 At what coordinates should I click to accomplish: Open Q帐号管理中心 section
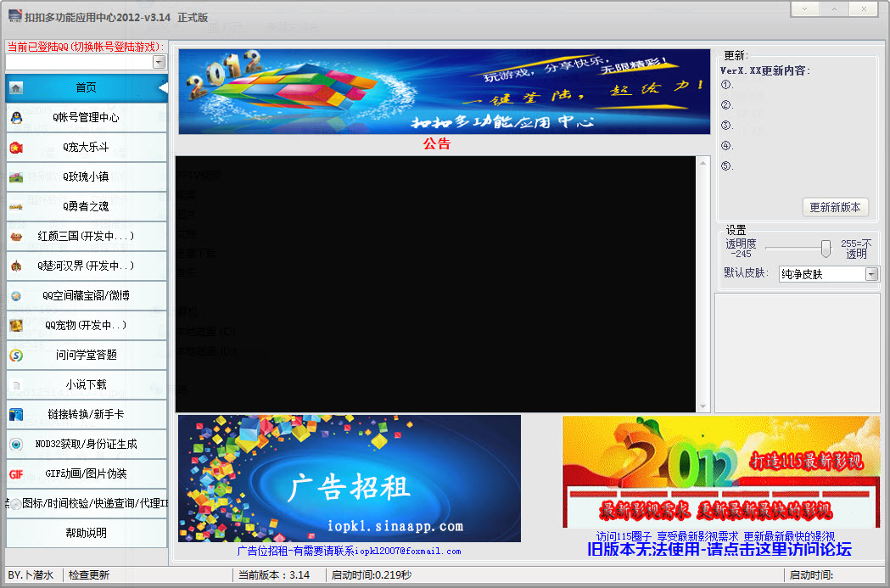[87, 117]
